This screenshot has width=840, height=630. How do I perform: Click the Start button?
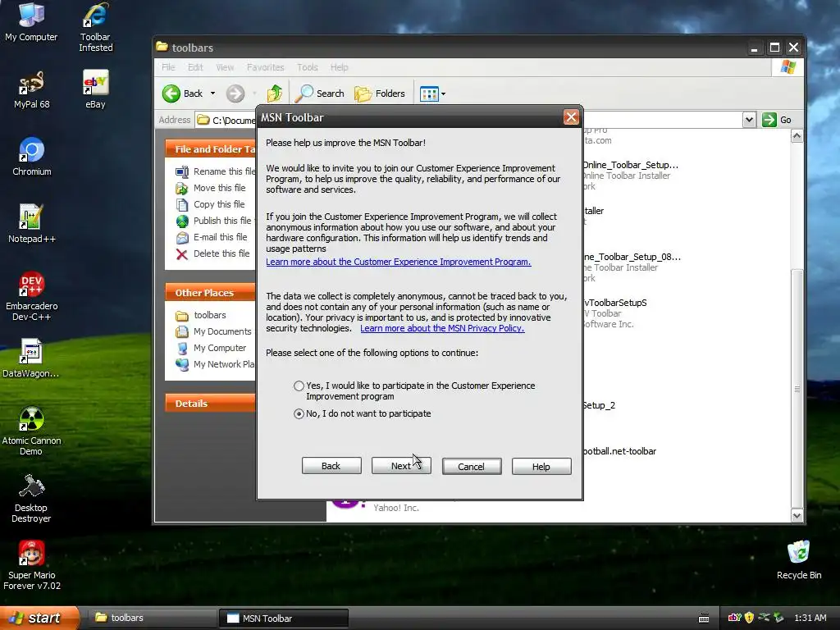click(39, 618)
